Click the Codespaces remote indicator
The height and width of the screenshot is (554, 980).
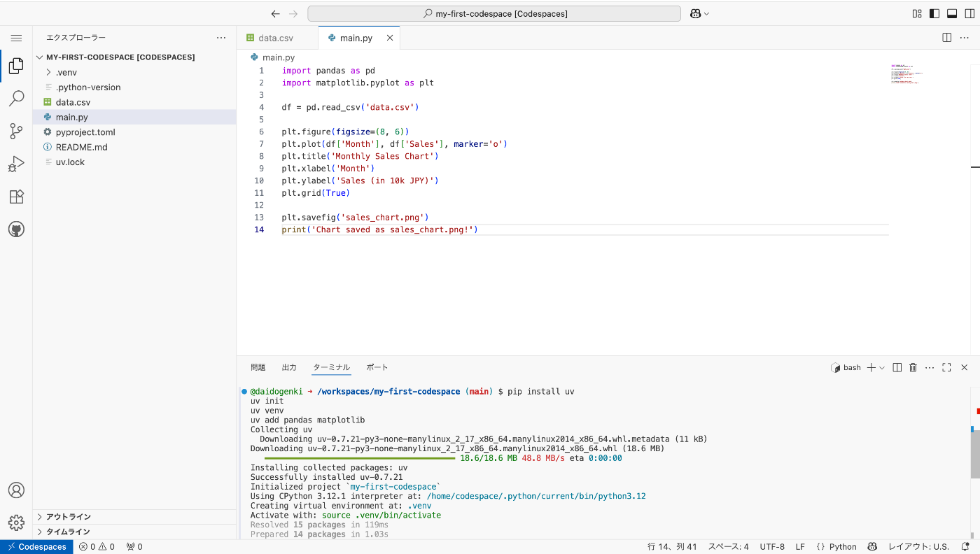[36, 547]
